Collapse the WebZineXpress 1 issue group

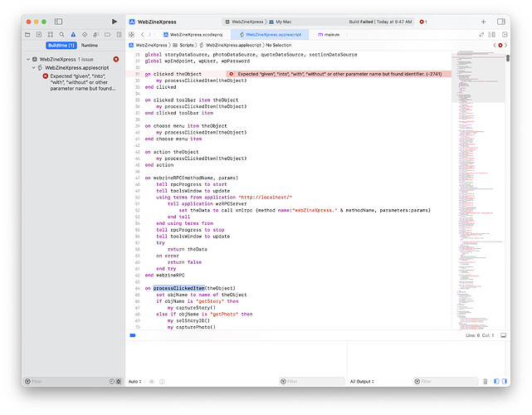(28, 60)
